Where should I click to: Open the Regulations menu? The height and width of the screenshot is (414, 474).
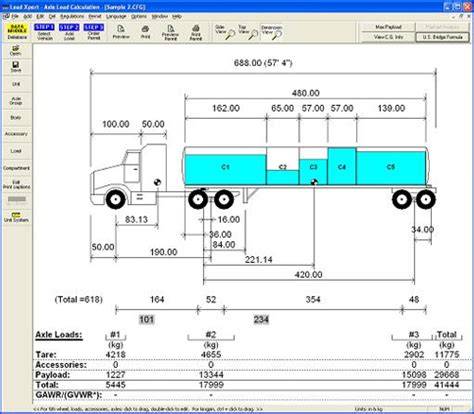point(72,16)
